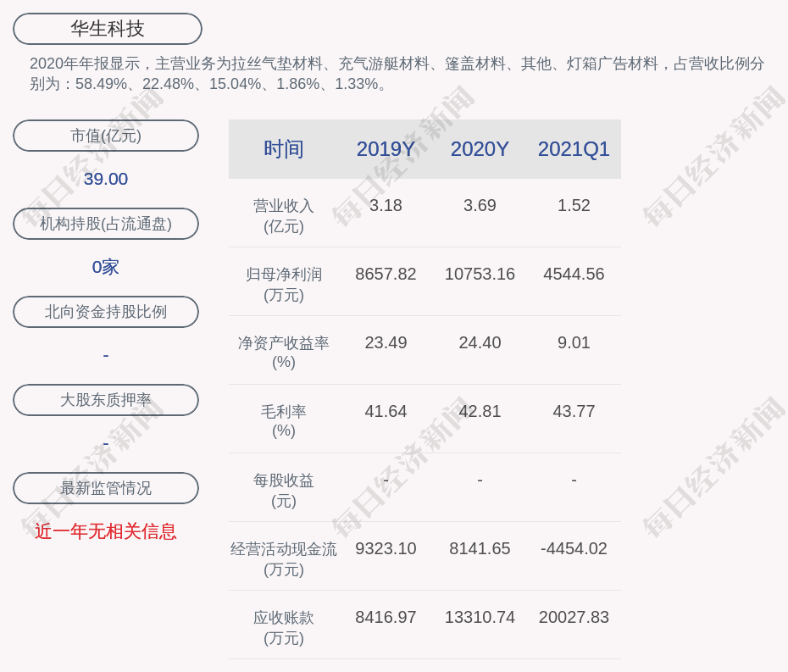Click the 时间 column header
The image size is (788, 672).
tap(284, 149)
